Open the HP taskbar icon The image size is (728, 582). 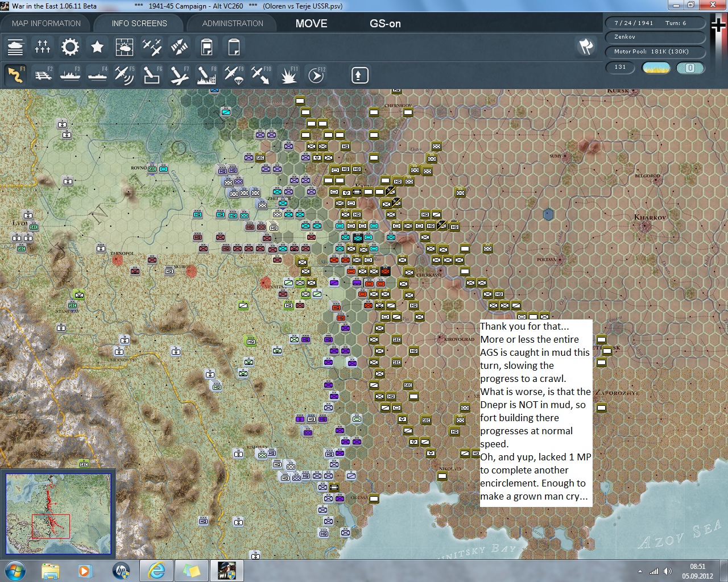click(121, 571)
